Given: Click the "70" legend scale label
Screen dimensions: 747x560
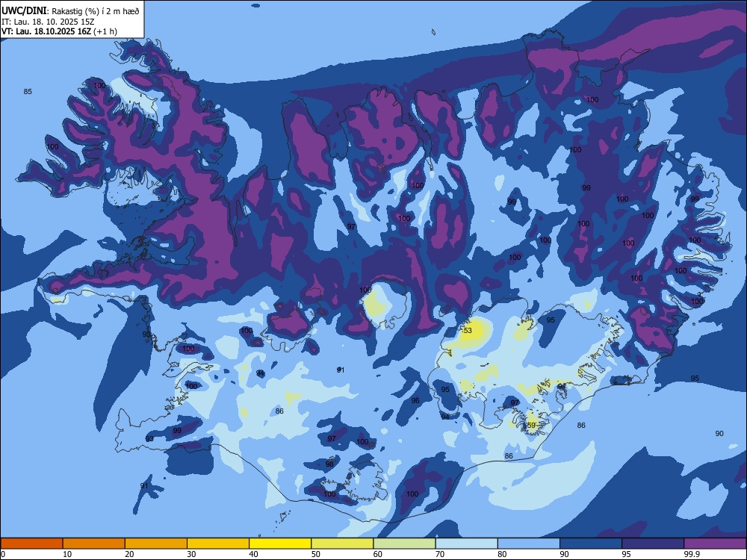Looking at the screenshot, I should (x=440, y=554).
